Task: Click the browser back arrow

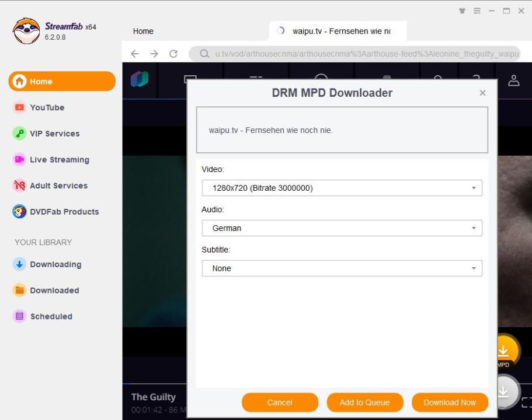Action: (135, 54)
